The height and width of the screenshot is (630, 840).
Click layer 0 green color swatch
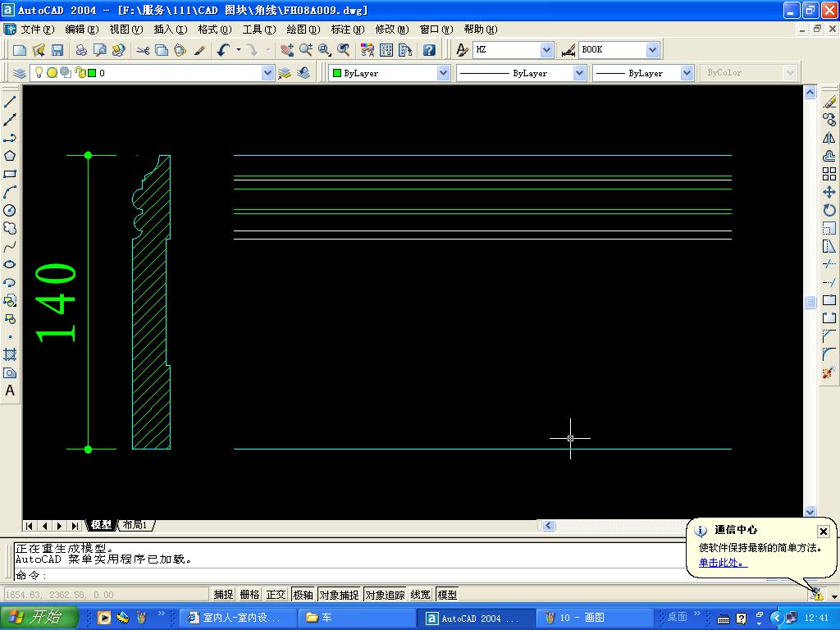(x=92, y=73)
